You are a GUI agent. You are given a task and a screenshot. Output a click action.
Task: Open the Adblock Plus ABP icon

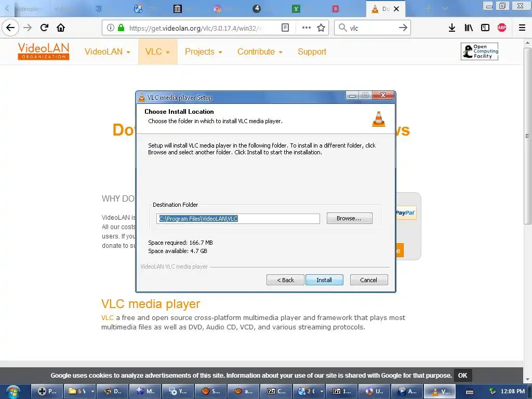(x=502, y=28)
